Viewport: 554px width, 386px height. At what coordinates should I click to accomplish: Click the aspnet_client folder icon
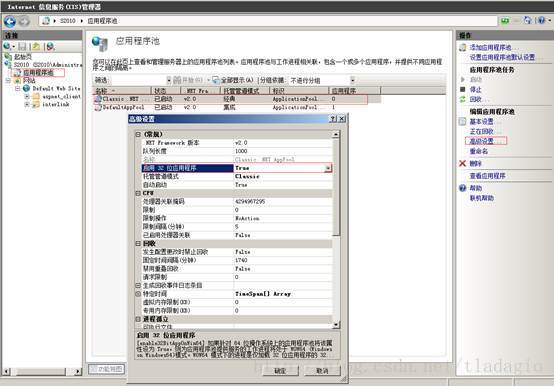coord(36,96)
